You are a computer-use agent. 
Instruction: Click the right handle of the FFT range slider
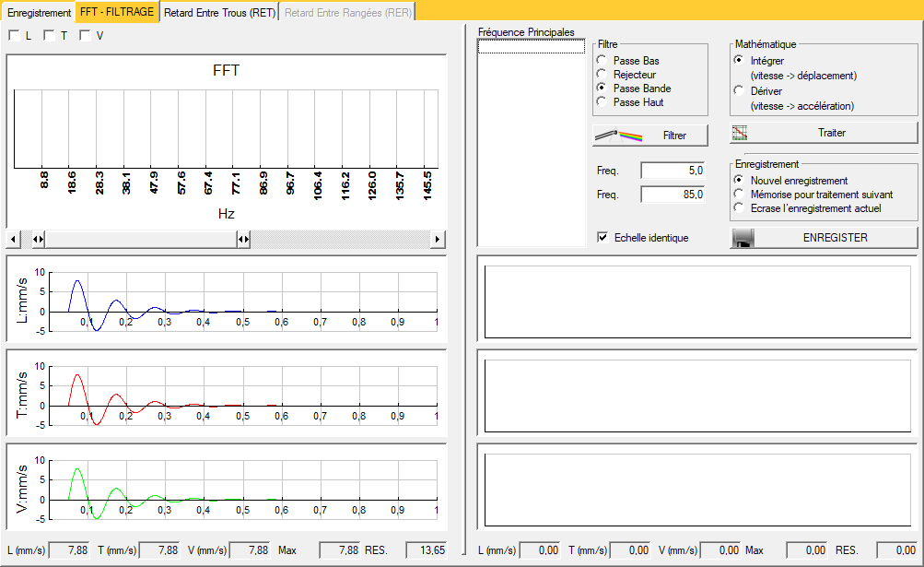tap(243, 239)
